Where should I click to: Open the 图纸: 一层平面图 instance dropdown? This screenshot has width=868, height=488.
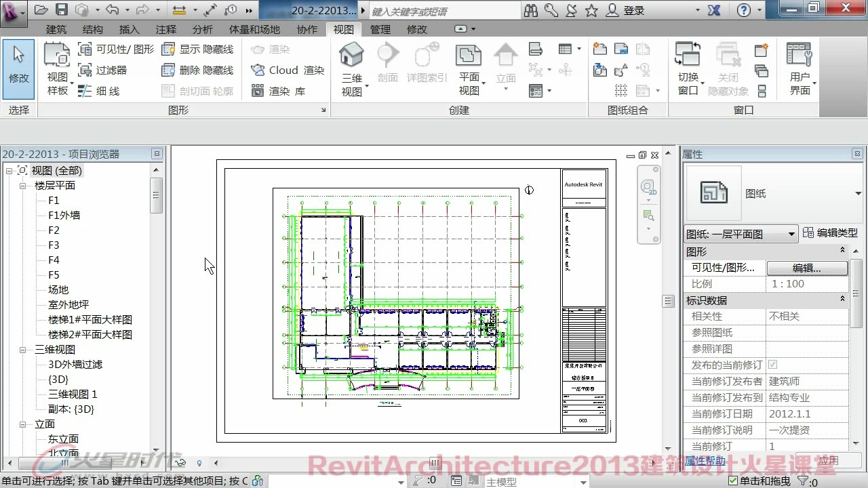point(741,234)
